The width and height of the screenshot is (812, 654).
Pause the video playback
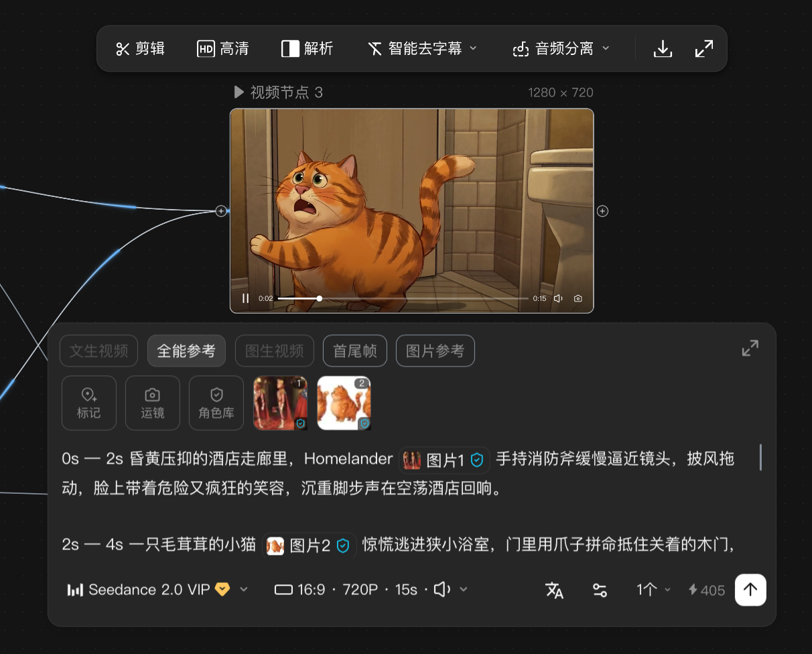coord(245,298)
